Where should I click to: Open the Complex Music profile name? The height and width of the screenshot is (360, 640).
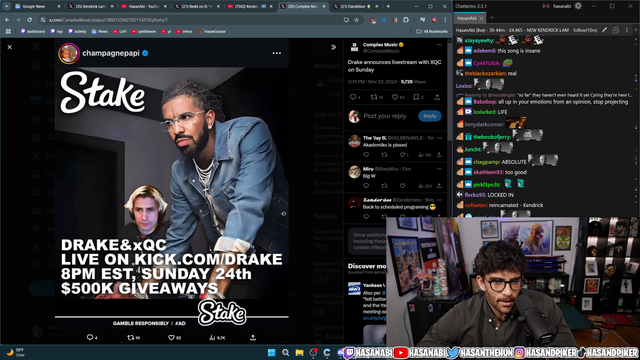pyautogui.click(x=380, y=44)
